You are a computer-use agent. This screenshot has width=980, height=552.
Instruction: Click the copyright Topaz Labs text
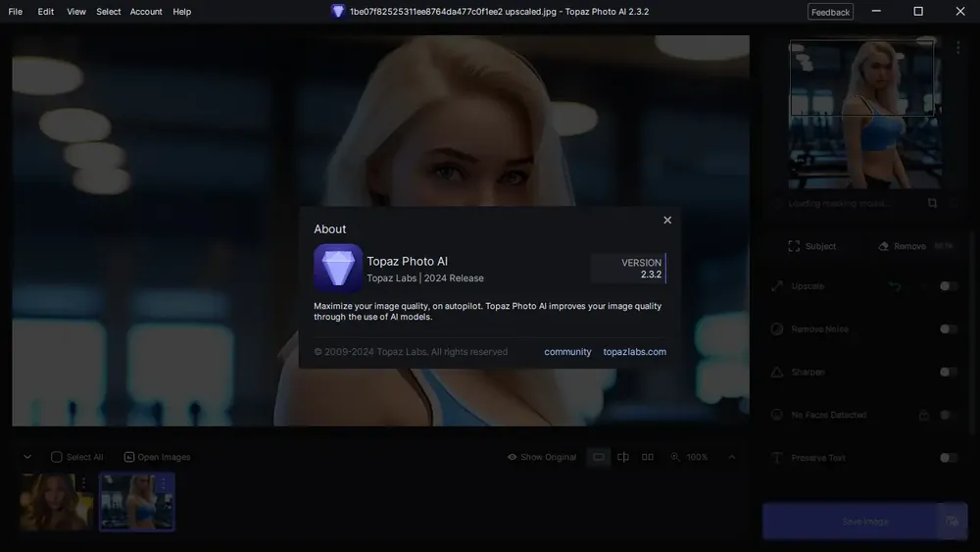click(411, 352)
